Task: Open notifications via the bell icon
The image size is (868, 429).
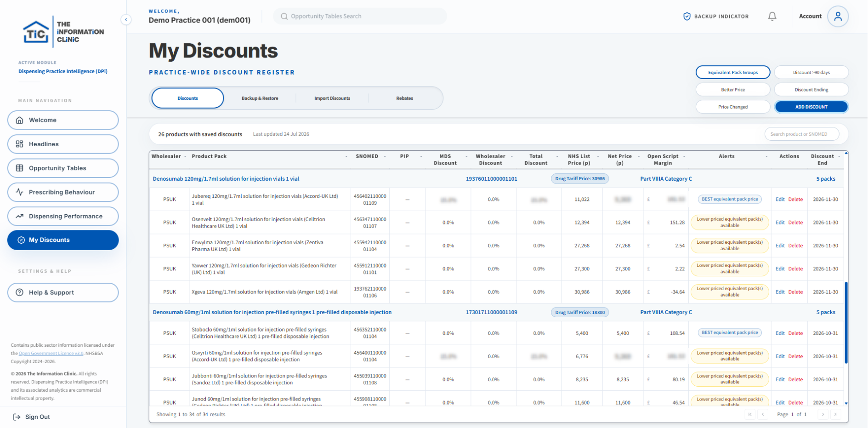Action: click(772, 16)
